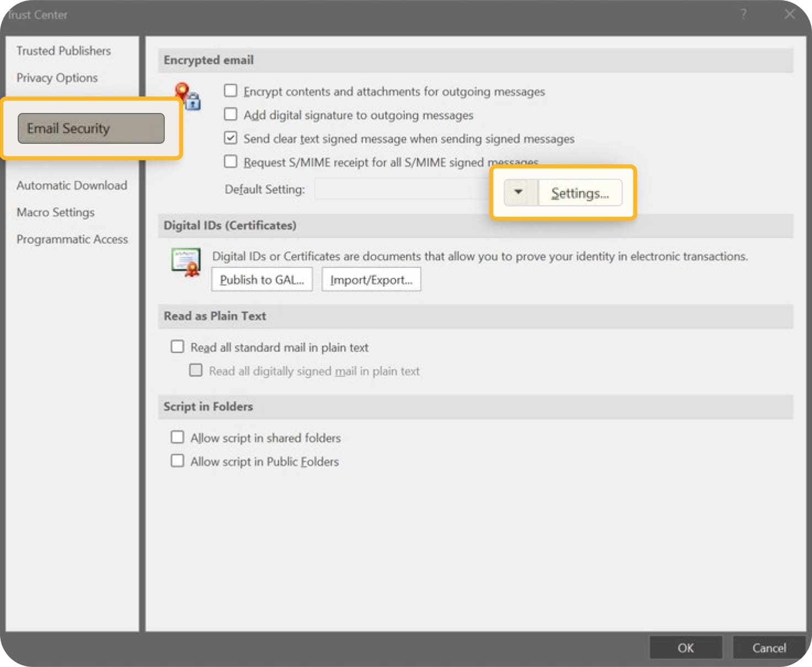
Task: Click Publish to GAL
Action: coord(261,279)
